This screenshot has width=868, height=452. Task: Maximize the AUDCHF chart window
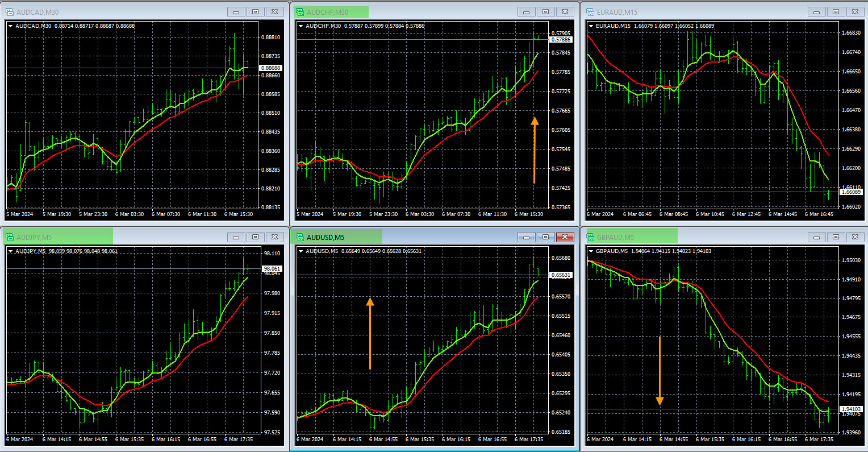click(x=545, y=12)
